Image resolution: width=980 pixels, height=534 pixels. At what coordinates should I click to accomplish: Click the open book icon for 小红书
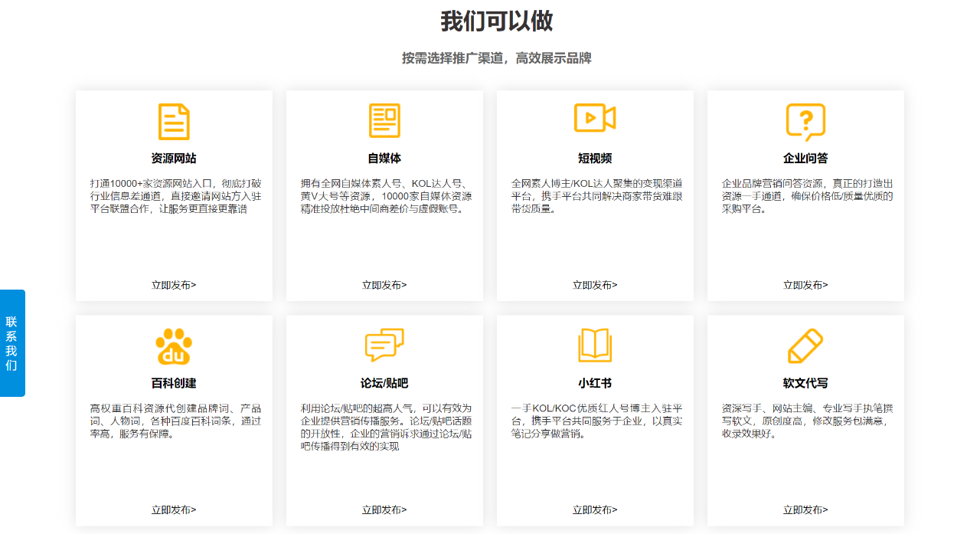coord(595,346)
